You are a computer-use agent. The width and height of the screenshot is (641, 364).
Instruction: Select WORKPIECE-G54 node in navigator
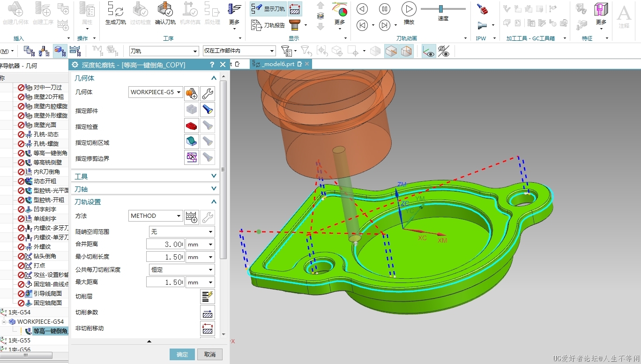click(40, 322)
